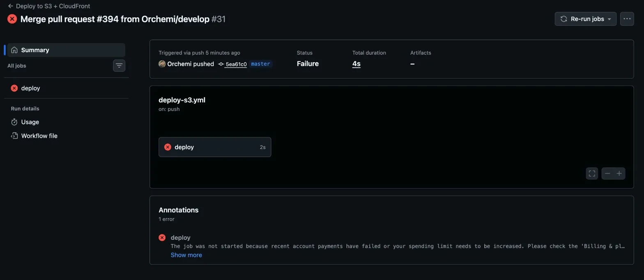
Task: Click the Orchemi user avatar
Action: pyautogui.click(x=162, y=64)
